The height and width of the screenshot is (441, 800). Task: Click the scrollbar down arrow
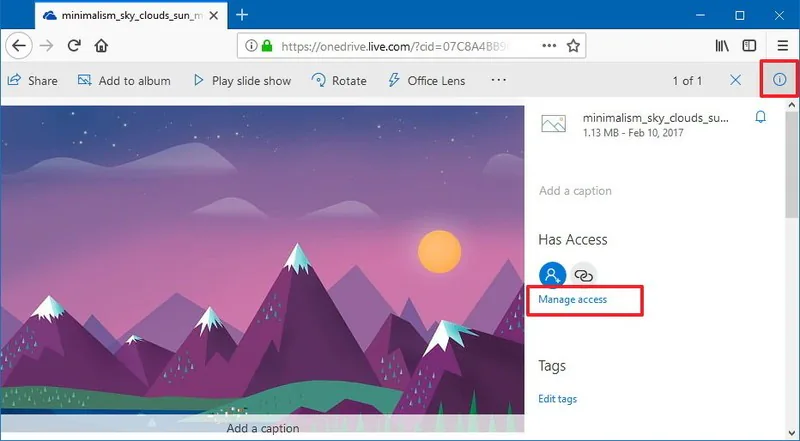(791, 434)
